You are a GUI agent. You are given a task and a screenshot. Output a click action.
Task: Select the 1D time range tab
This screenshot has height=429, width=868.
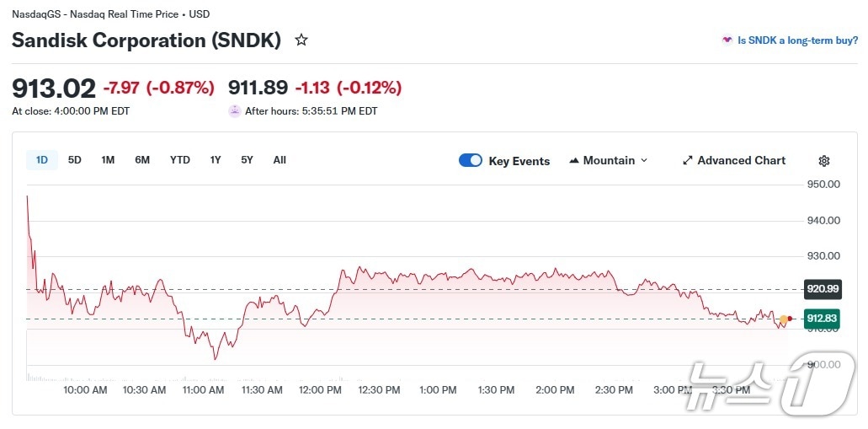(42, 160)
